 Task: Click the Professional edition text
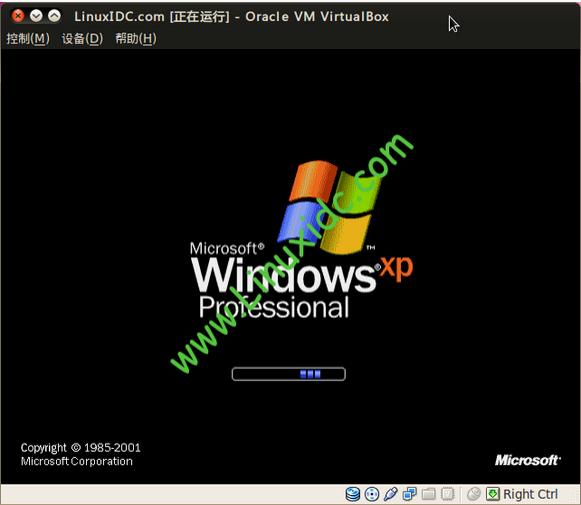pos(274,308)
